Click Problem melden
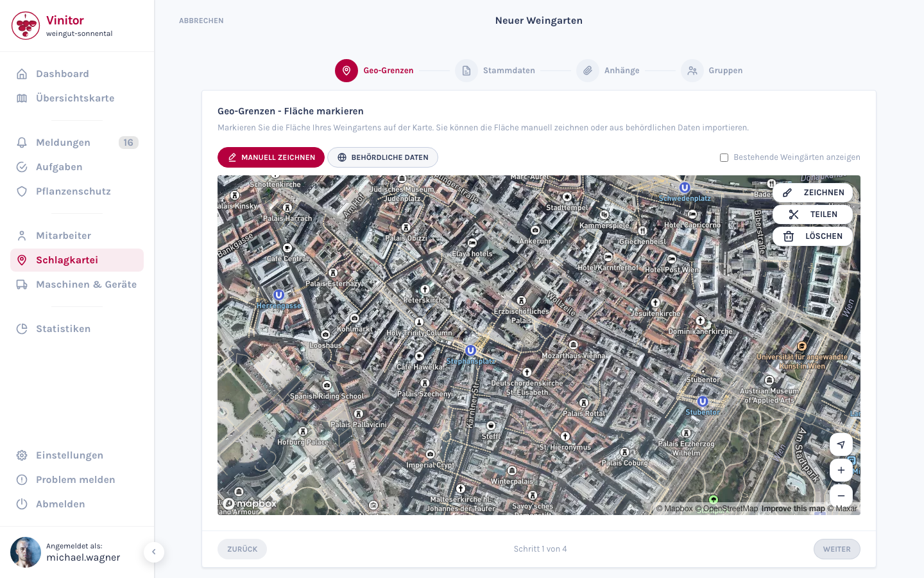The height and width of the screenshot is (578, 924). (77, 480)
